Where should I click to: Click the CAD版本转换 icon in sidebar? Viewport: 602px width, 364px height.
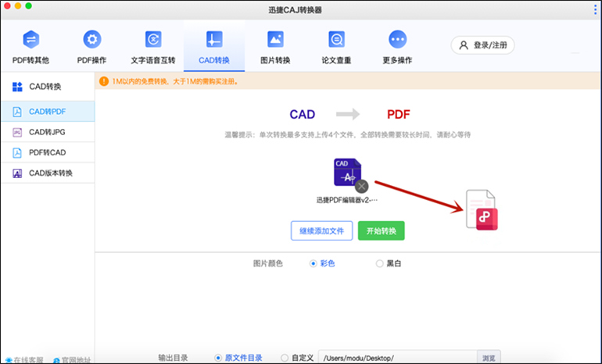click(x=17, y=173)
